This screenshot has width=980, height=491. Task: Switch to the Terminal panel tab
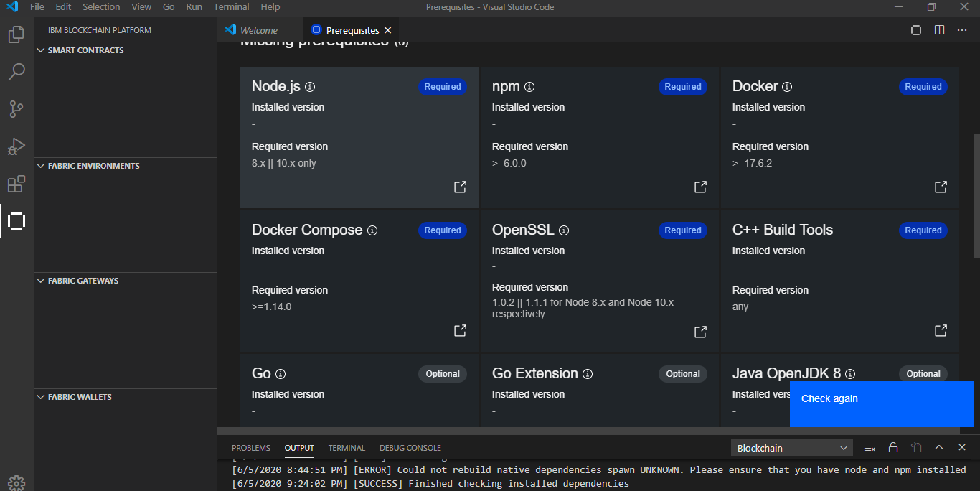point(347,447)
